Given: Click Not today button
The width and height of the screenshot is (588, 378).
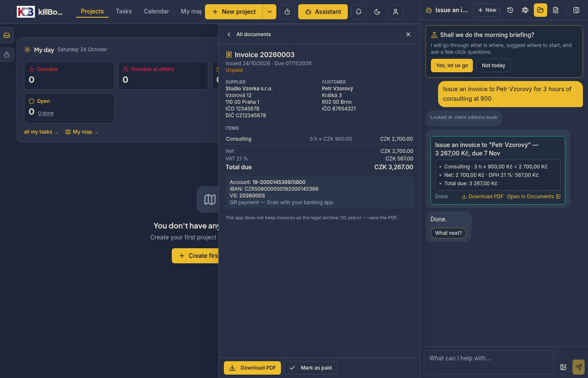Looking at the screenshot, I should pyautogui.click(x=493, y=66).
